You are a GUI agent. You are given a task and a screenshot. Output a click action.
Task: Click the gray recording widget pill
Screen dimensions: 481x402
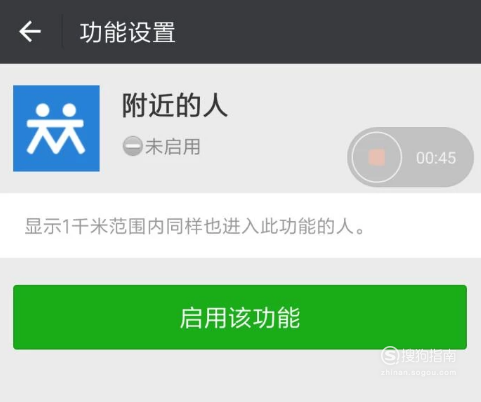pos(410,157)
